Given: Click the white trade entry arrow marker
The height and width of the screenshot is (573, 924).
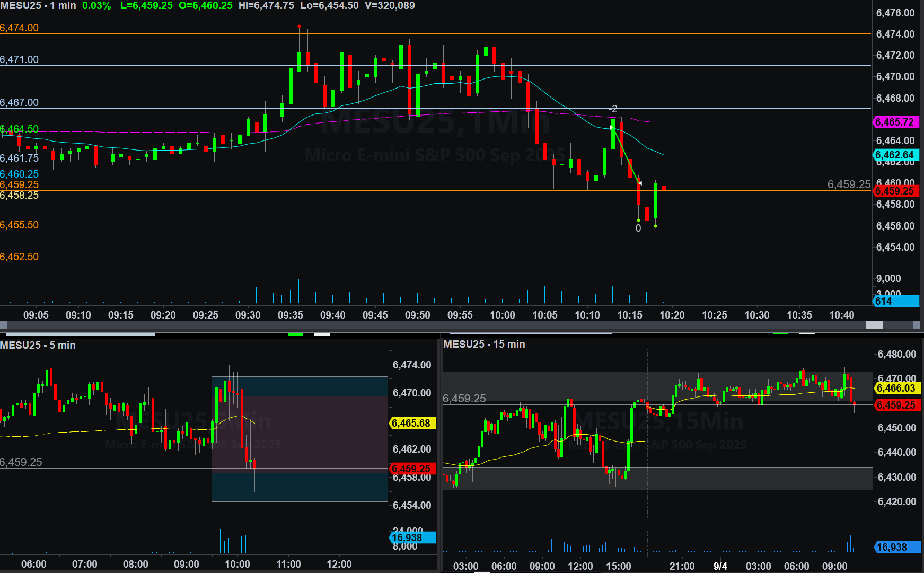Looking at the screenshot, I should click(x=611, y=127).
